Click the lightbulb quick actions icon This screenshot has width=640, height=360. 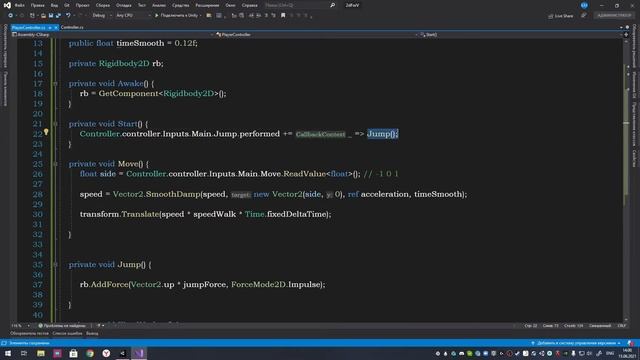coord(46,132)
